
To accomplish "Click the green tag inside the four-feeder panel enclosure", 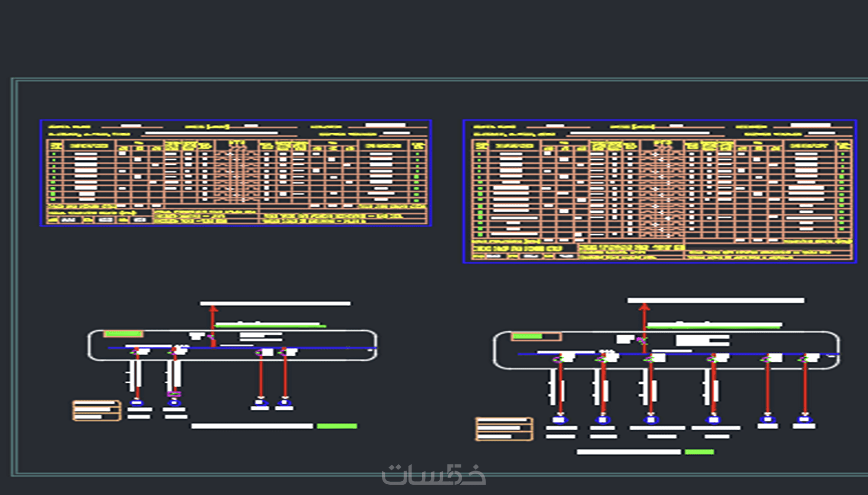I will tap(123, 334).
